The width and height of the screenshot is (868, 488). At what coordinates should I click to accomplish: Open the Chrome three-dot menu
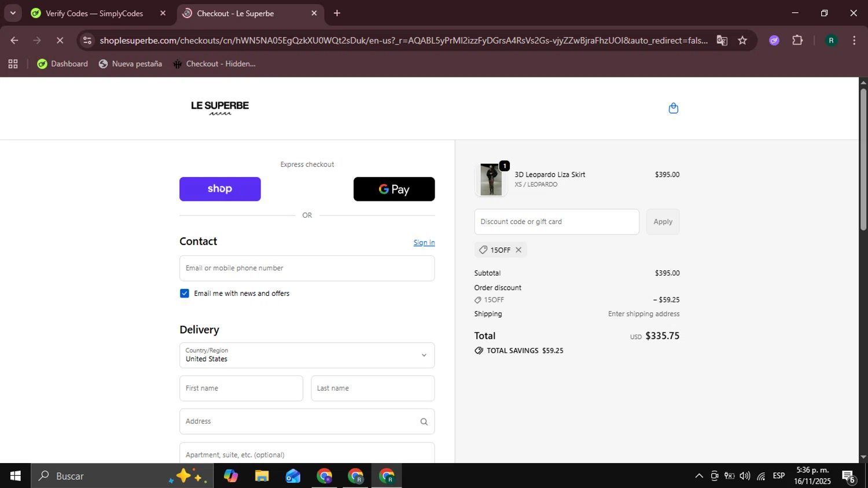(x=854, y=41)
